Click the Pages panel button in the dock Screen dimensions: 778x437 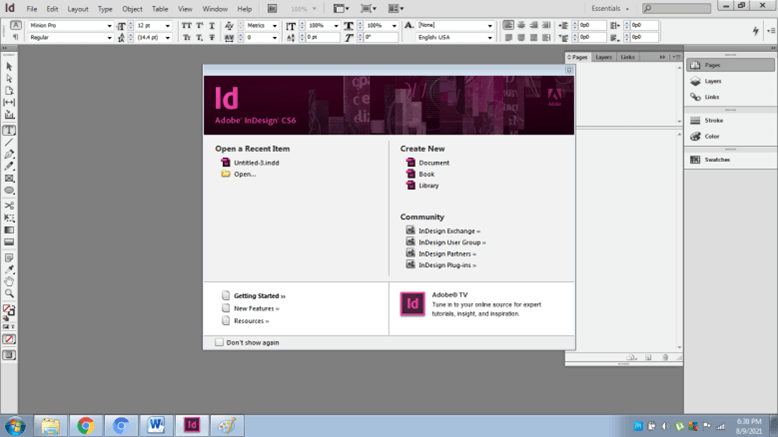(730, 65)
